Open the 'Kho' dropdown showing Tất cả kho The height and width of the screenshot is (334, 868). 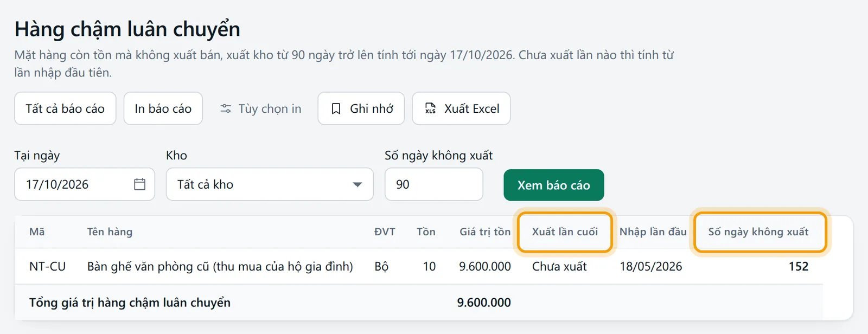(x=270, y=184)
